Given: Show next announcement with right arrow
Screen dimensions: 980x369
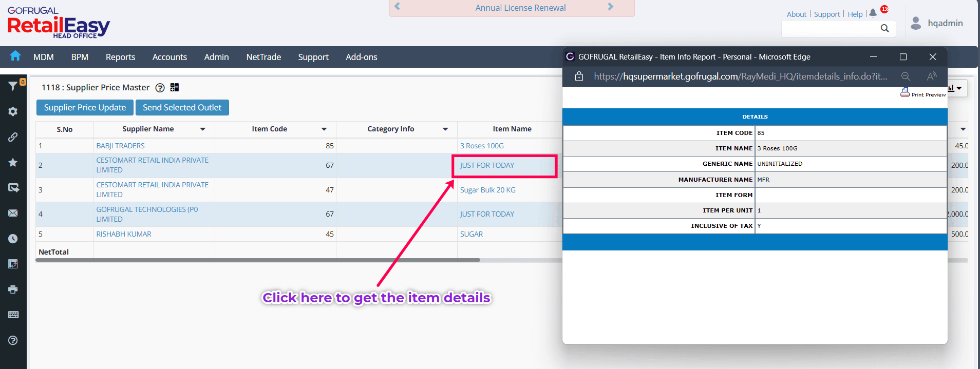Looking at the screenshot, I should pyautogui.click(x=610, y=7).
